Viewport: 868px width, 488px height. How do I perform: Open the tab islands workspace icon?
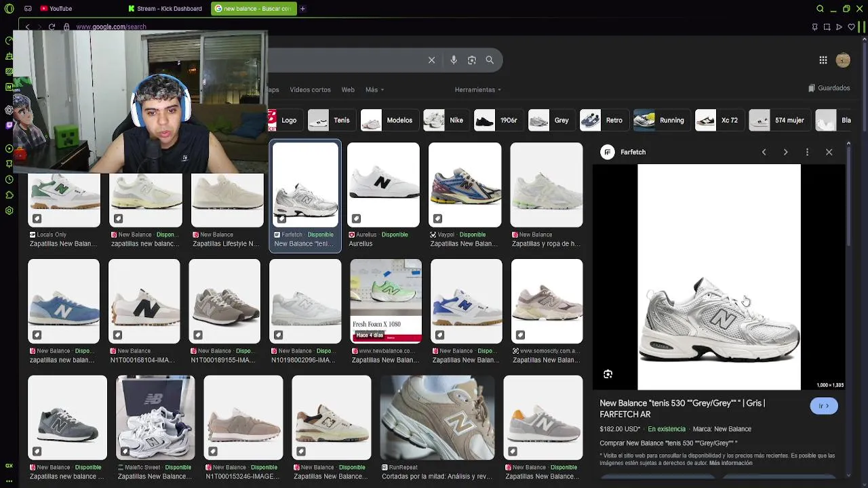(x=28, y=9)
